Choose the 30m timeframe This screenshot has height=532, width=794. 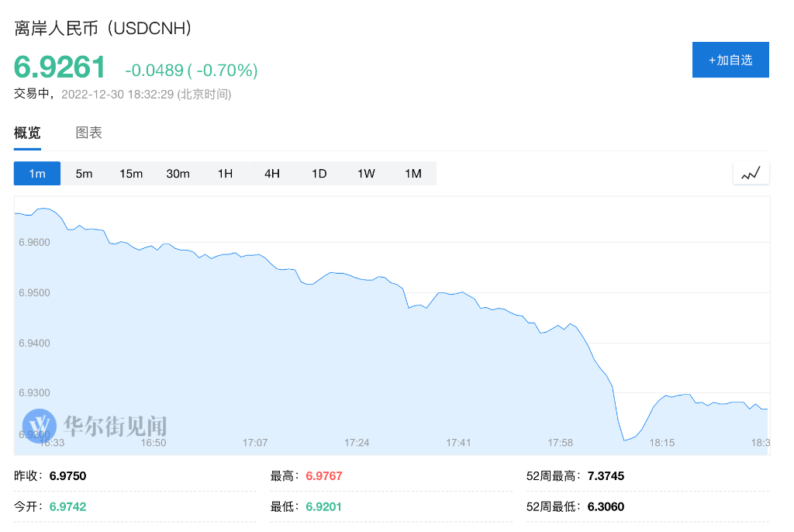coord(178,174)
